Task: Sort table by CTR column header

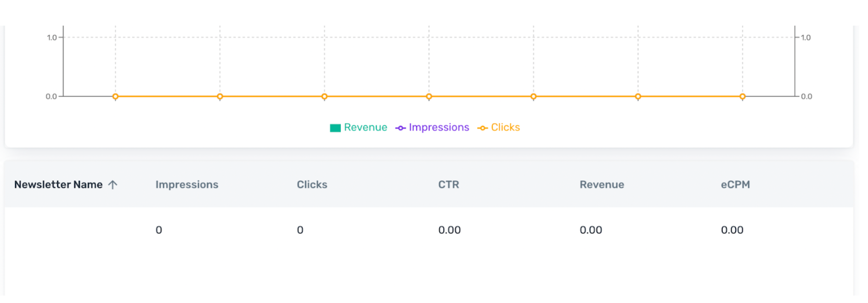Action: pyautogui.click(x=449, y=185)
